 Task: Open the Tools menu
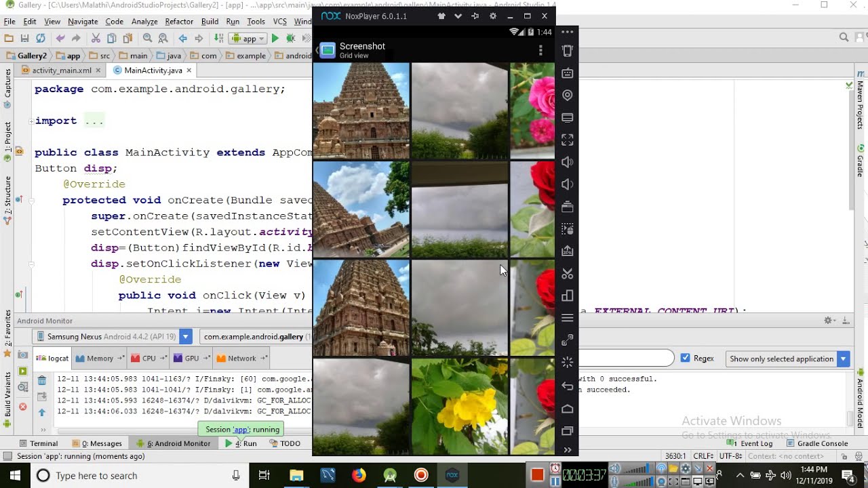256,22
